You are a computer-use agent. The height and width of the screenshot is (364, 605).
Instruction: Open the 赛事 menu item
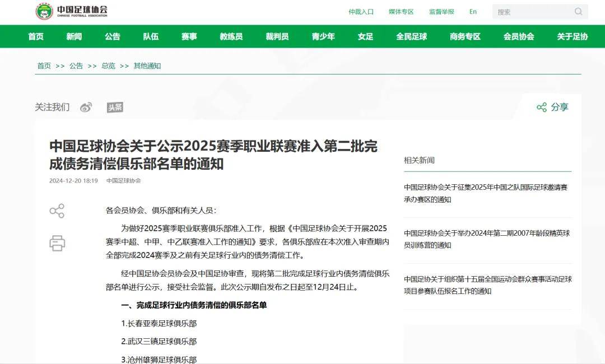pyautogui.click(x=189, y=36)
